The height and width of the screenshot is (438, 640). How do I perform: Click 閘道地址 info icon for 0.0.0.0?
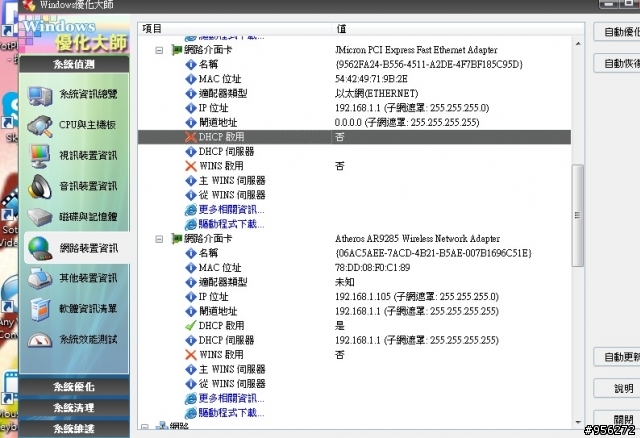[191, 122]
